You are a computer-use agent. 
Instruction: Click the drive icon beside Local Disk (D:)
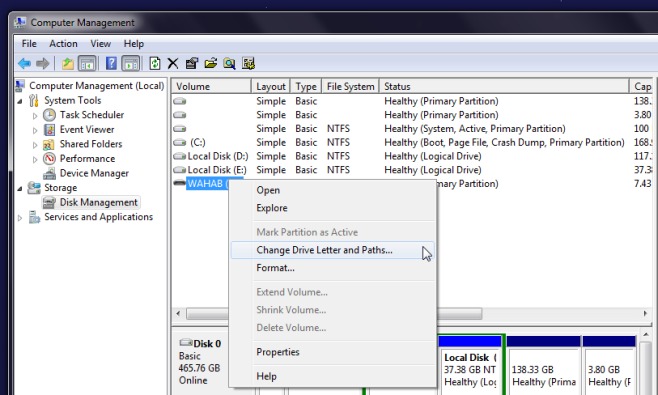(180, 156)
